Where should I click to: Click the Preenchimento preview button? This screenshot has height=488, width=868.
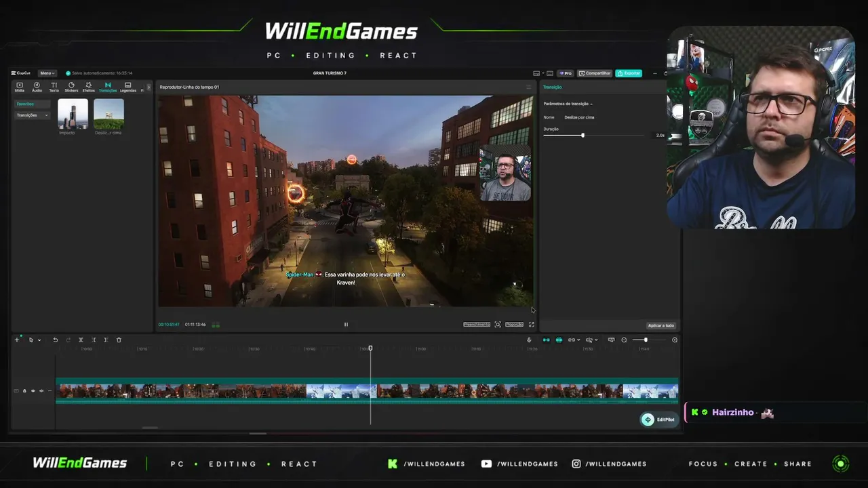[x=477, y=325]
